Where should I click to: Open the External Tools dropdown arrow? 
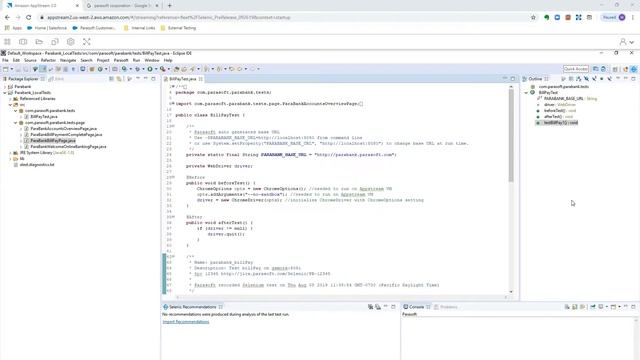169,69
